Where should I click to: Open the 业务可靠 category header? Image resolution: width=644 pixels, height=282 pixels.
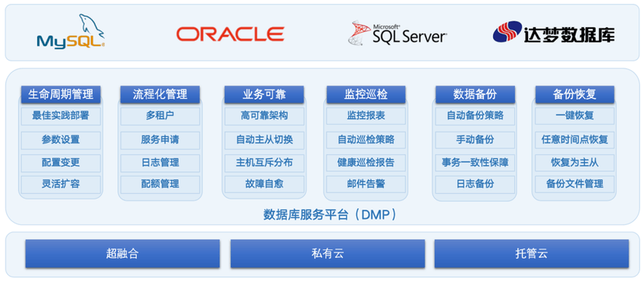pos(264,94)
